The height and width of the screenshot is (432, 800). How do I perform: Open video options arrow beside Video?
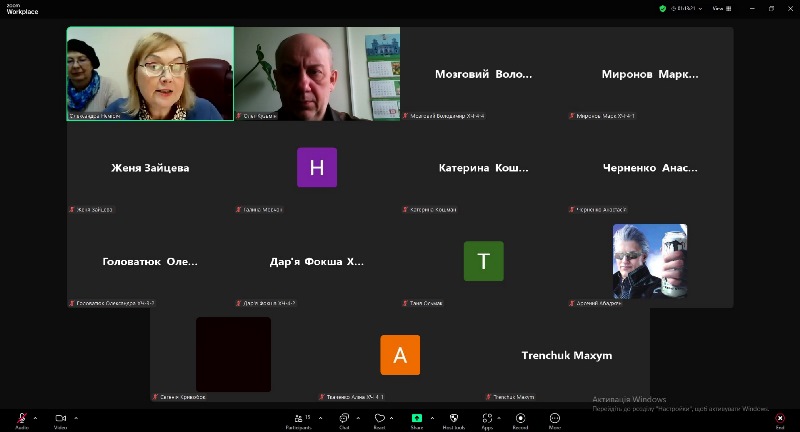[75, 418]
